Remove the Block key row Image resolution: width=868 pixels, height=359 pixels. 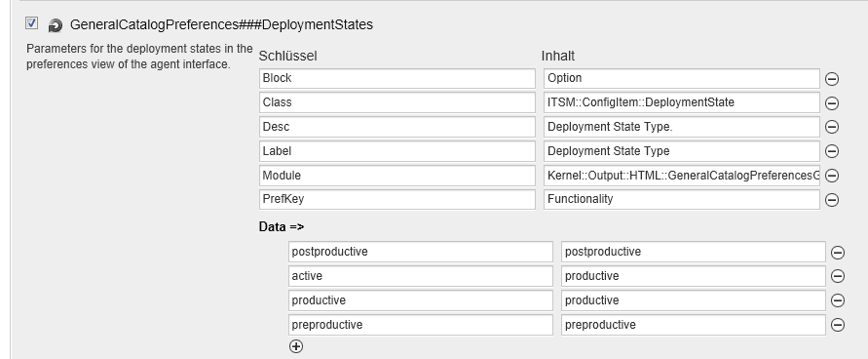831,79
